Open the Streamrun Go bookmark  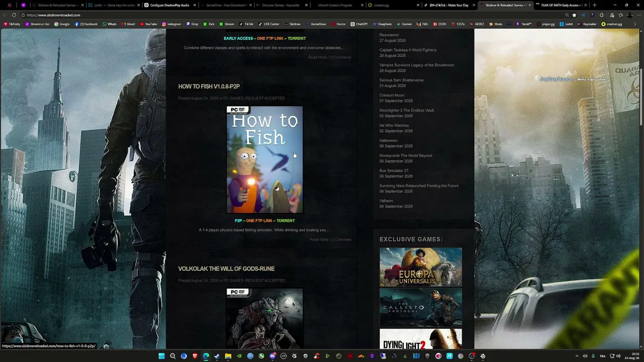[x=37, y=24]
